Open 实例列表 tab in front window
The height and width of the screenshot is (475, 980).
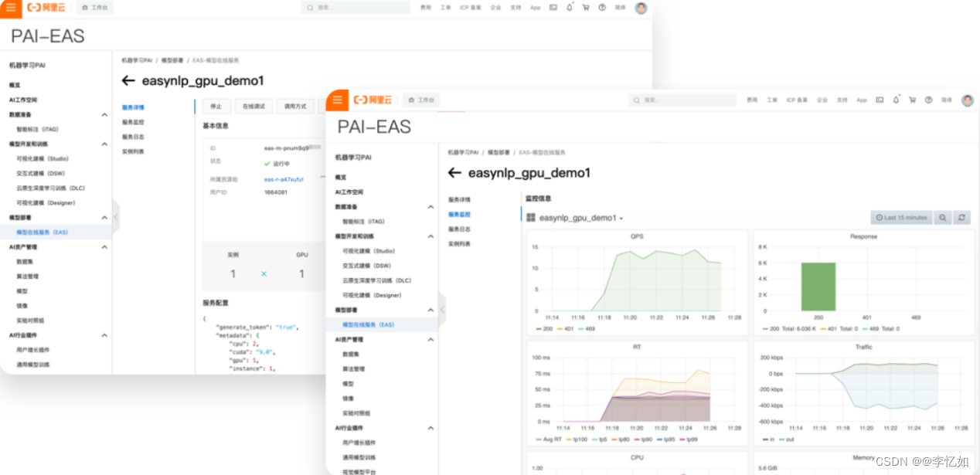[x=459, y=243]
